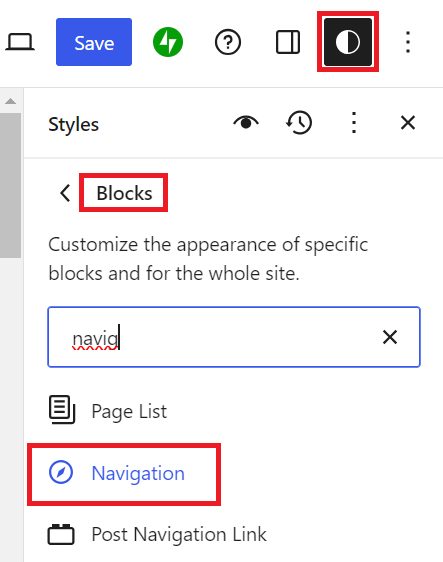443x562 pixels.
Task: Click into the block search field
Action: pyautogui.click(x=234, y=337)
